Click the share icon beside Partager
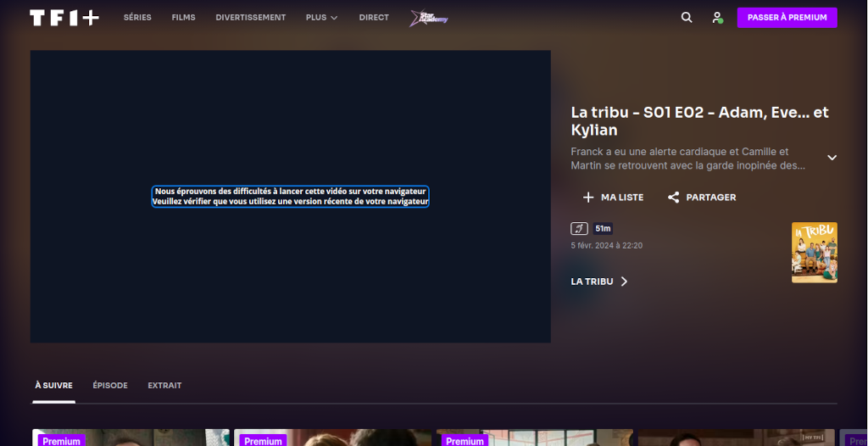Screen dimensions: 868x446 (x=674, y=198)
